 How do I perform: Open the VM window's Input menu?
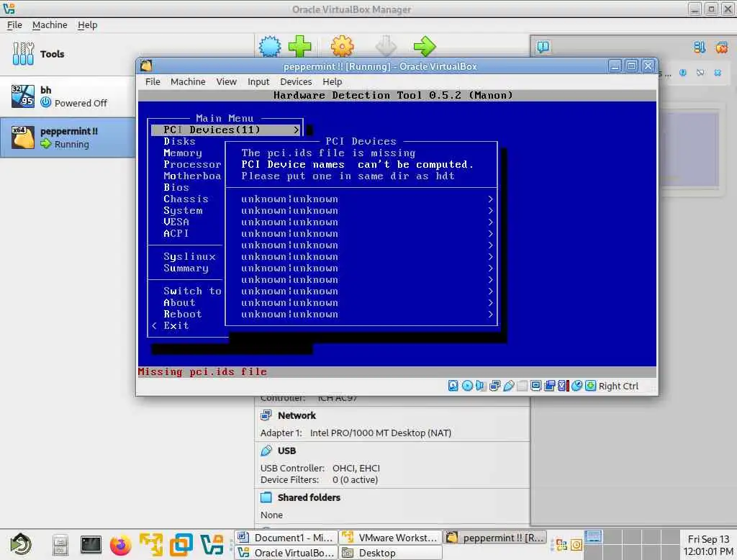click(x=258, y=81)
